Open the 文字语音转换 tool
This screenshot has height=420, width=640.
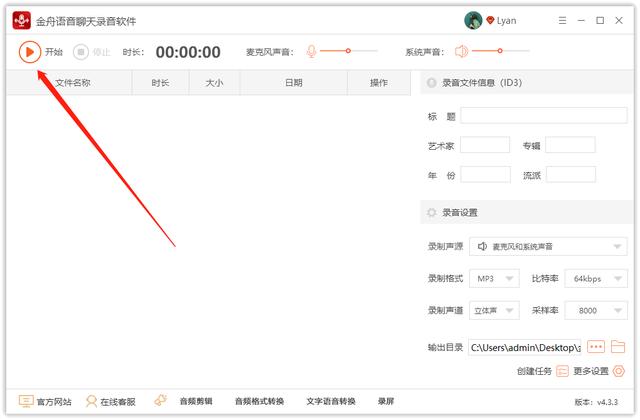(331, 401)
